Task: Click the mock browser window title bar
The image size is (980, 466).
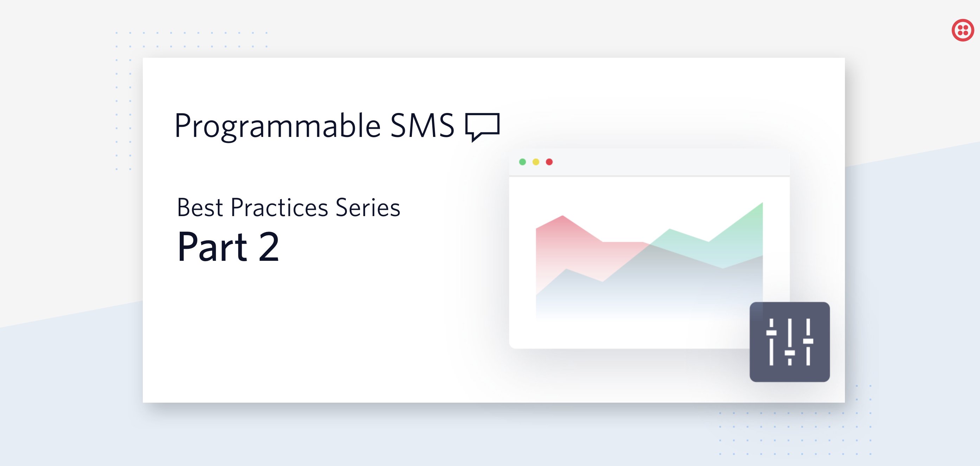Action: click(649, 162)
